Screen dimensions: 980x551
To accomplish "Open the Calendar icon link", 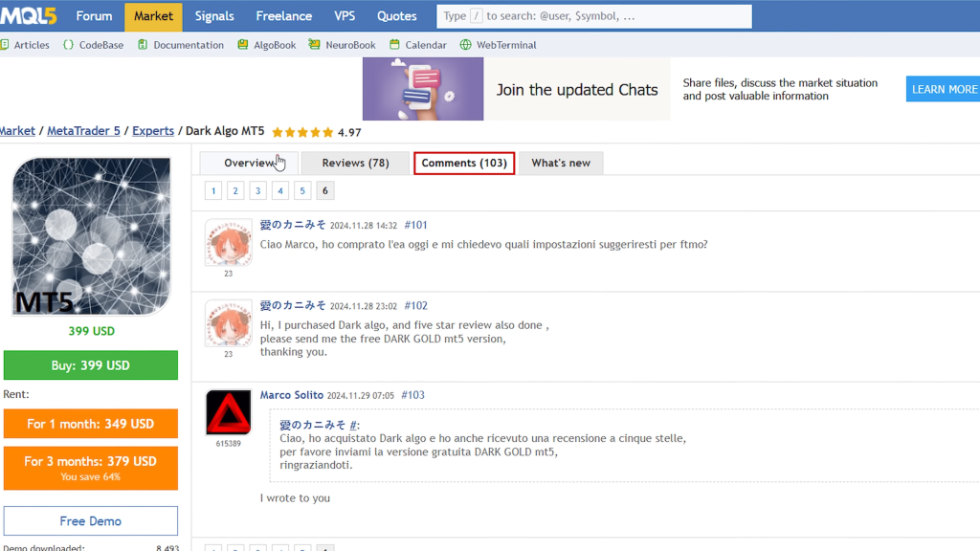I will coord(395,45).
